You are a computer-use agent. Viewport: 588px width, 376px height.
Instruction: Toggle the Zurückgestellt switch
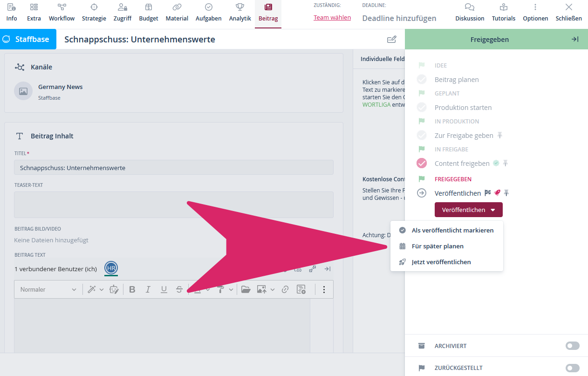pyautogui.click(x=572, y=368)
